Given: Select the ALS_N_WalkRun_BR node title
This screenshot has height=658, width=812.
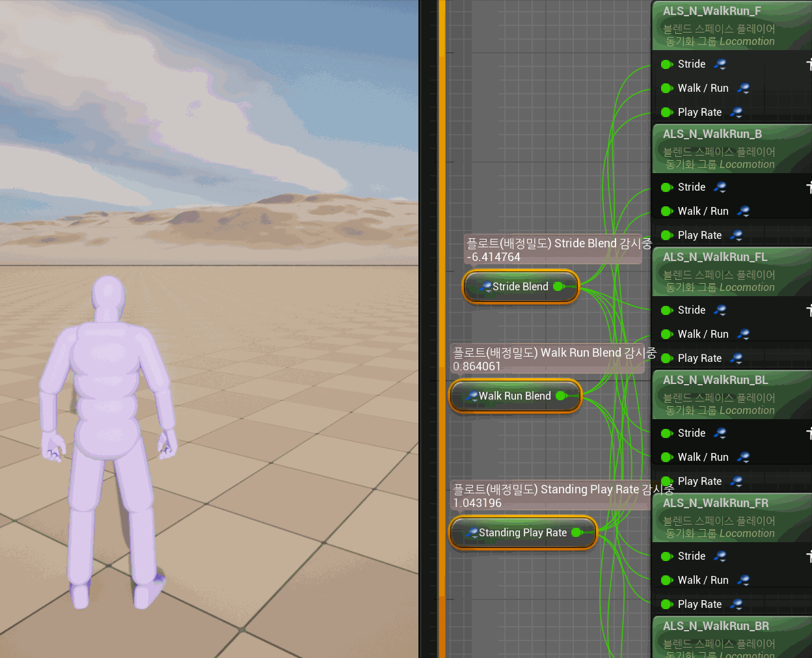Looking at the screenshot, I should (x=716, y=626).
